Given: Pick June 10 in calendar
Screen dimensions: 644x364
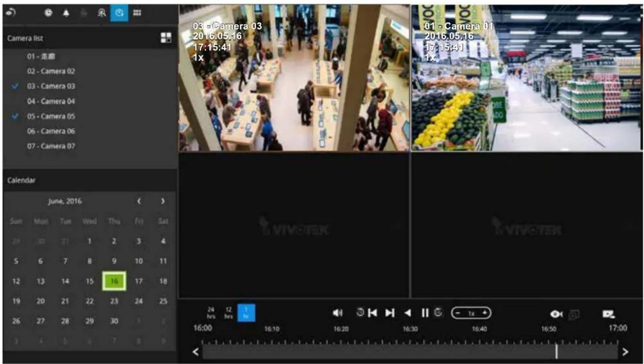Looking at the screenshot, I should pos(139,261).
